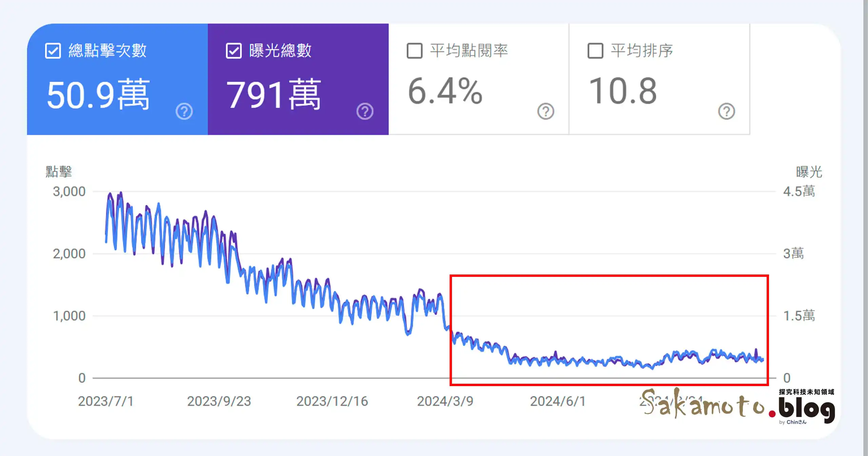Select the 791萬 impressions value
The image size is (868, 456).
pyautogui.click(x=273, y=94)
